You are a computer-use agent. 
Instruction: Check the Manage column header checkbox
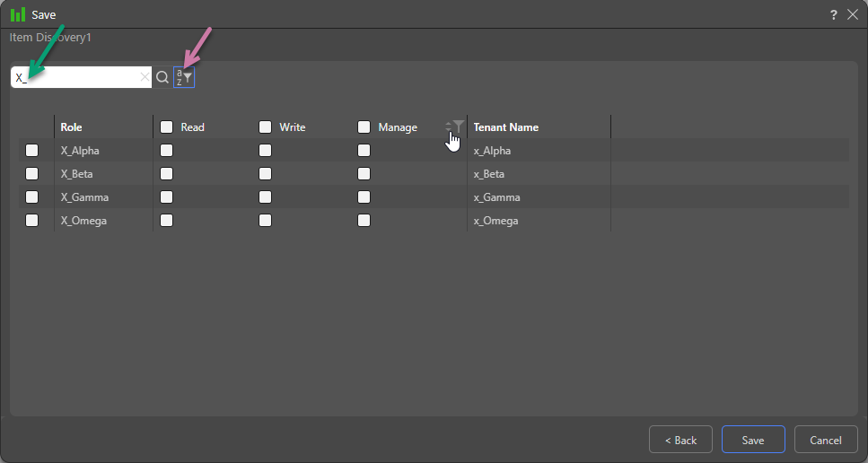tap(364, 127)
